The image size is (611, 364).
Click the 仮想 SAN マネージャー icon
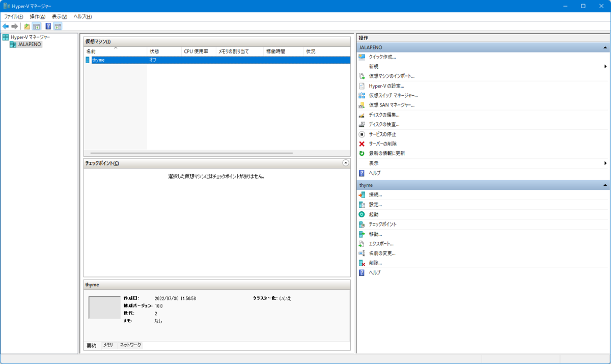[x=362, y=105]
